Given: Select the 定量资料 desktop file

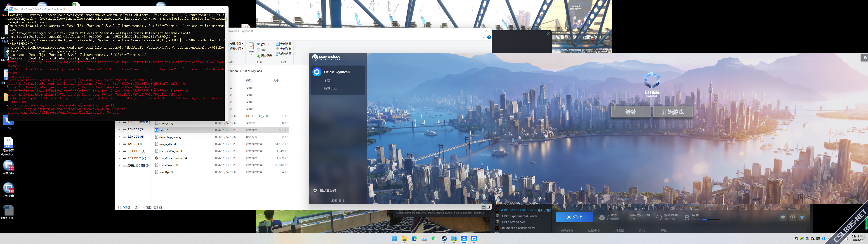Looking at the screenshot, I should [x=8, y=167].
